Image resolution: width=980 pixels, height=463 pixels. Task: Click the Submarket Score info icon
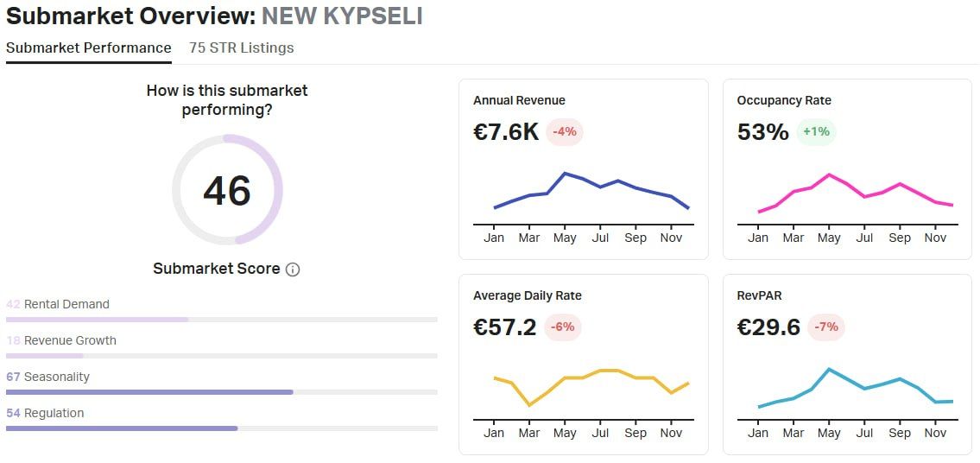click(x=293, y=270)
